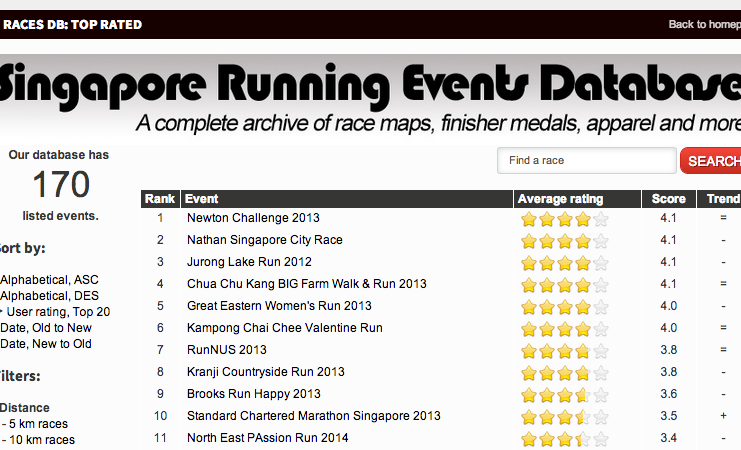Sort by Date, Old to New
The width and height of the screenshot is (741, 450).
(x=46, y=328)
